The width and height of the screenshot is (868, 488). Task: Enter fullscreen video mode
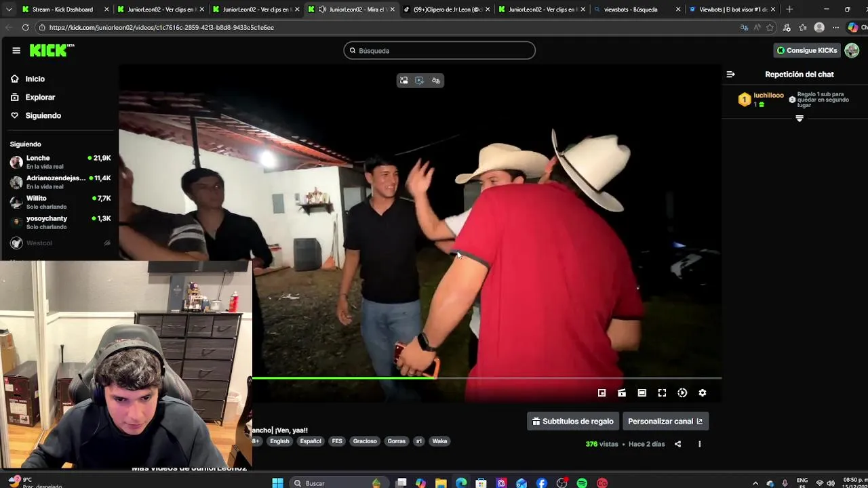(x=663, y=393)
